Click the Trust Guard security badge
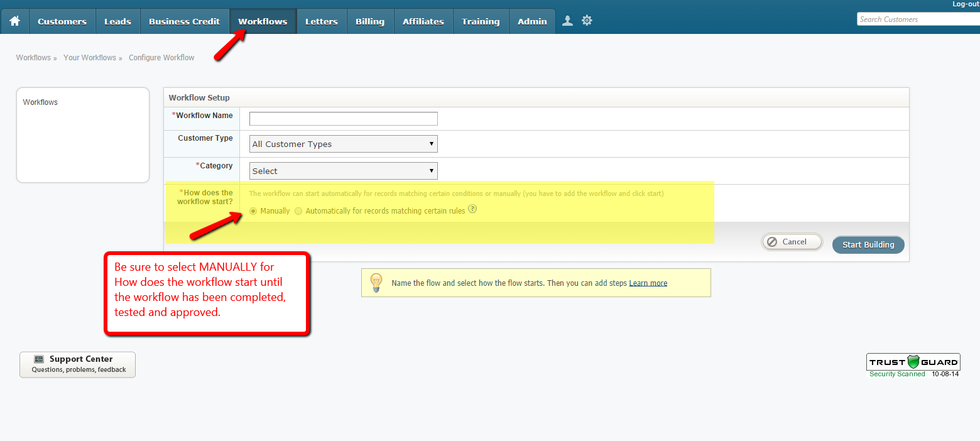Screen dimensions: 980x441 point(913,364)
